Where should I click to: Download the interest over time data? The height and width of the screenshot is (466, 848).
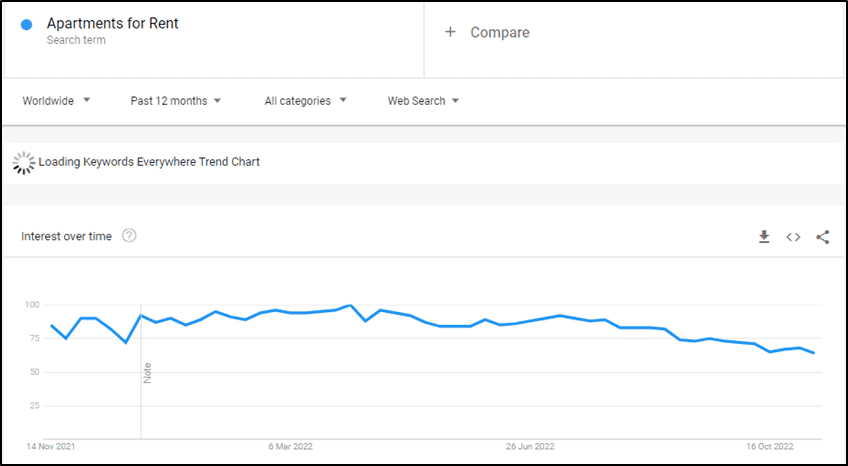(x=764, y=237)
